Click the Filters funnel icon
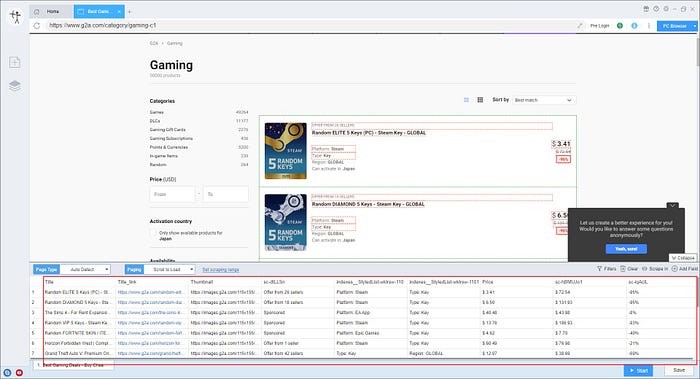Screen dimensions: 700x379 tap(599, 269)
